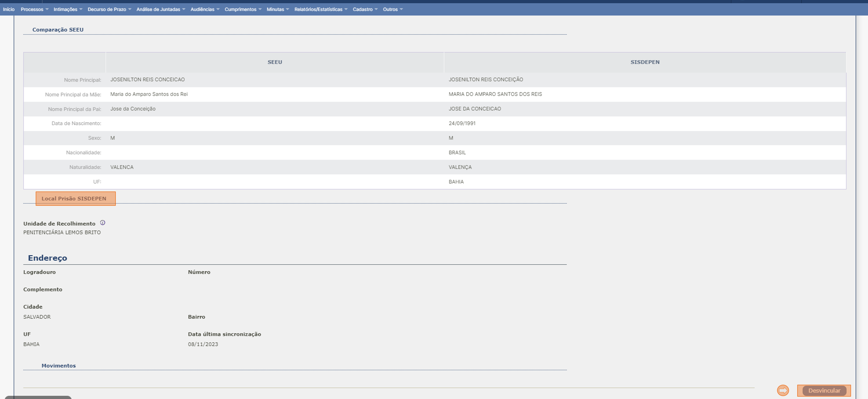Select SISDEPEN naturalidade VALENÇA
This screenshot has width=868, height=399.
tap(460, 167)
